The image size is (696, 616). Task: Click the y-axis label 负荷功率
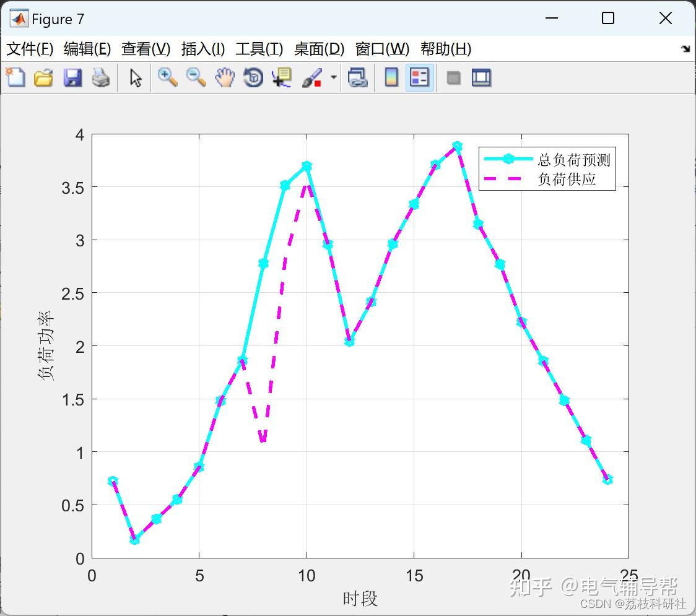pyautogui.click(x=45, y=345)
